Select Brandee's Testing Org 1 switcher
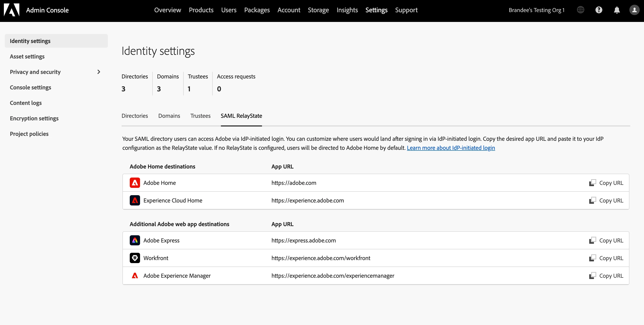The height and width of the screenshot is (325, 644). (537, 10)
